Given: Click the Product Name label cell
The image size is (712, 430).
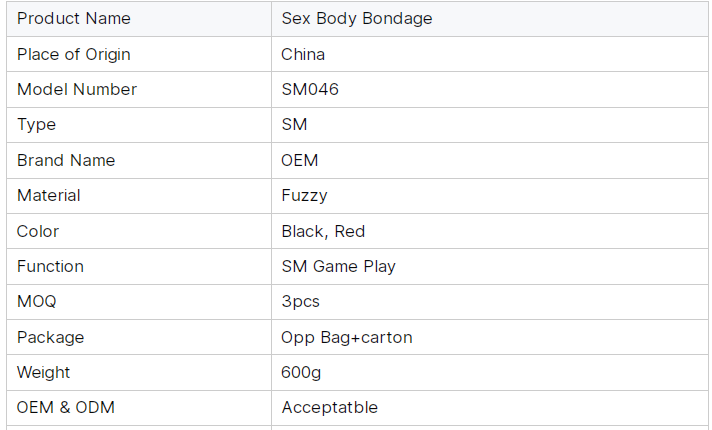Looking at the screenshot, I should coord(139,19).
